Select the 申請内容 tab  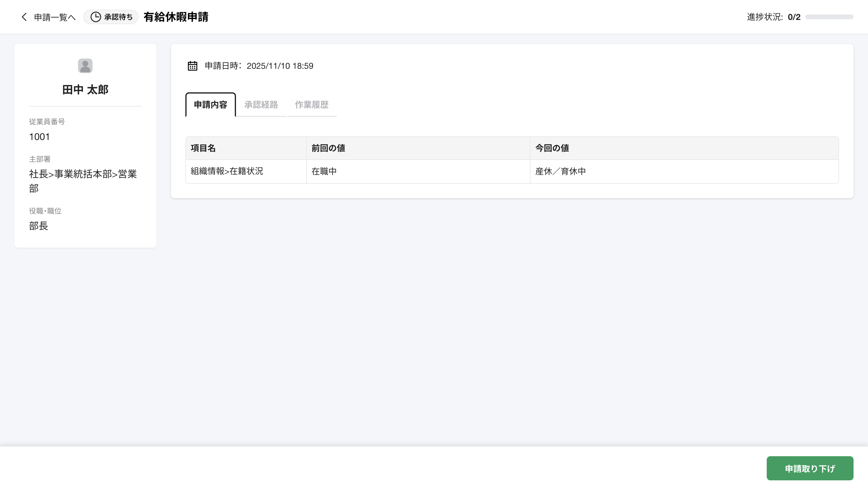pyautogui.click(x=211, y=105)
